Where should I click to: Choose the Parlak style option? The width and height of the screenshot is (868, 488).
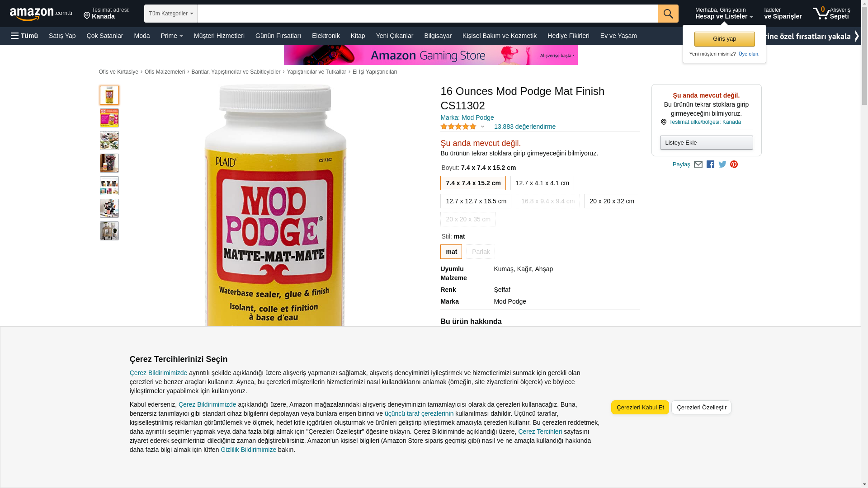point(481,252)
